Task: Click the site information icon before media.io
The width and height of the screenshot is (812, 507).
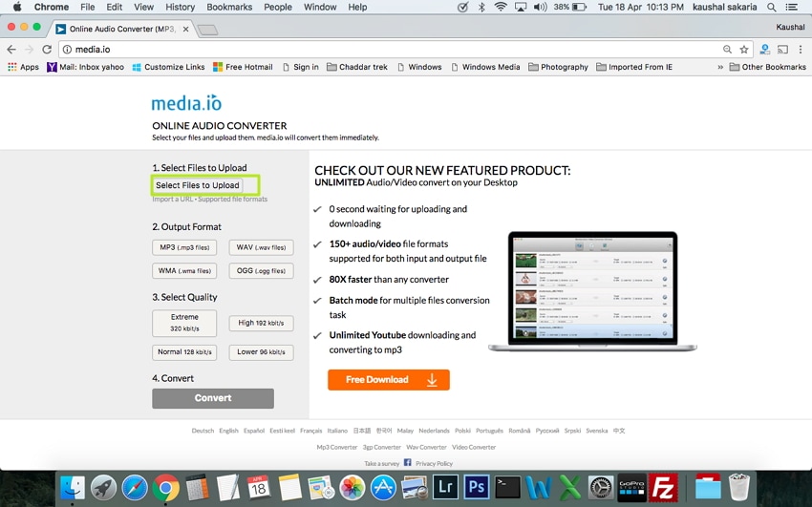Action: click(x=67, y=50)
